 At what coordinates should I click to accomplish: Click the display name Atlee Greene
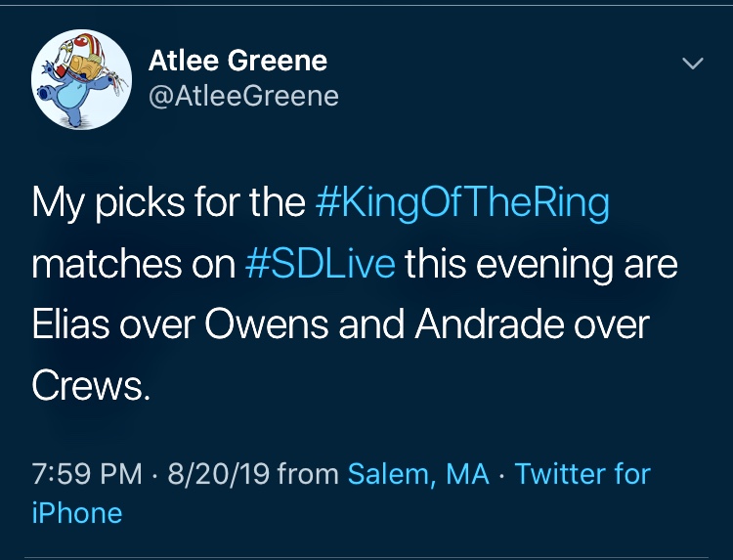click(237, 61)
